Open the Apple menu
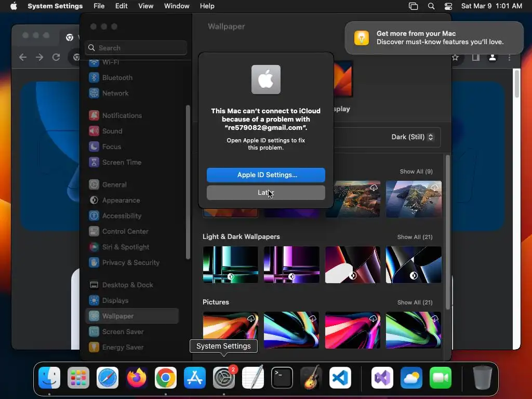This screenshot has height=399, width=532. tap(14, 6)
